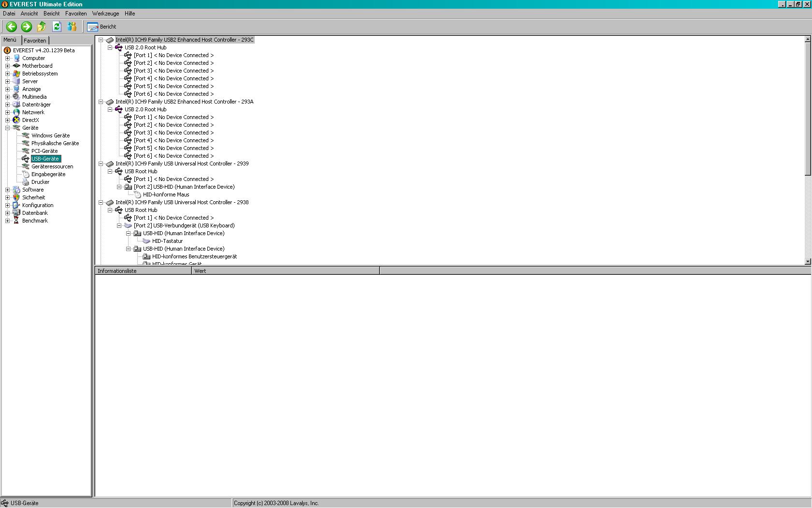Select the HID-konformes Benutzersteuergerät entry
Screen dimensions: 812x508
(x=194, y=256)
